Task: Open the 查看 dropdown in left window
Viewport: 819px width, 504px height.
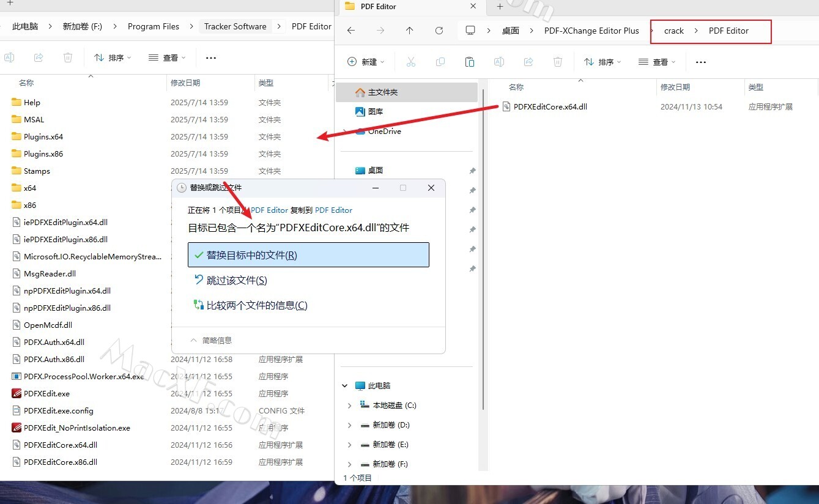Action: click(167, 57)
